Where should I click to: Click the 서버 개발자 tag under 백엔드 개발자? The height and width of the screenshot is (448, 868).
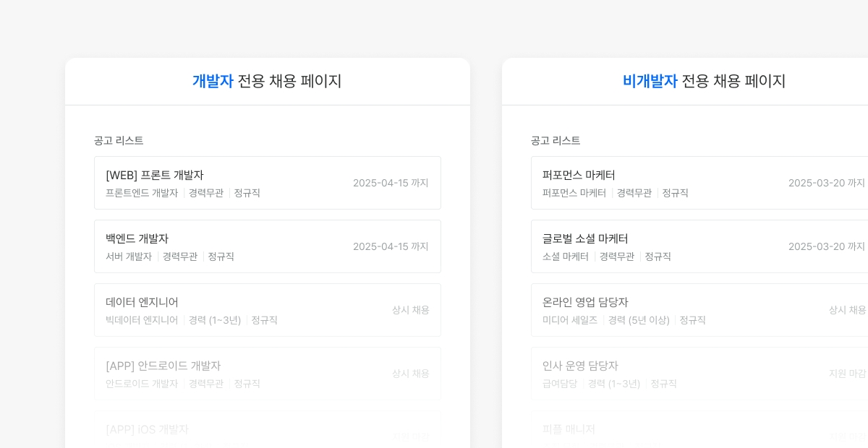(x=129, y=257)
